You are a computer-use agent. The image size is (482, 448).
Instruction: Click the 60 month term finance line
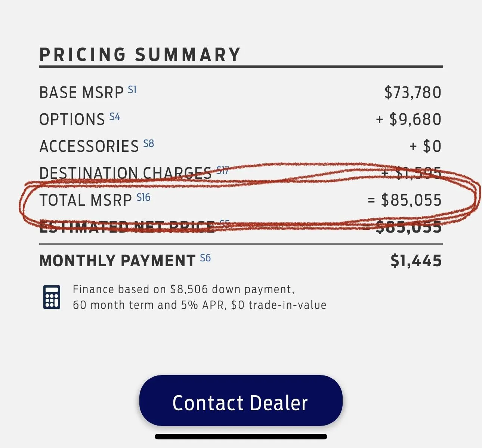[x=200, y=305]
